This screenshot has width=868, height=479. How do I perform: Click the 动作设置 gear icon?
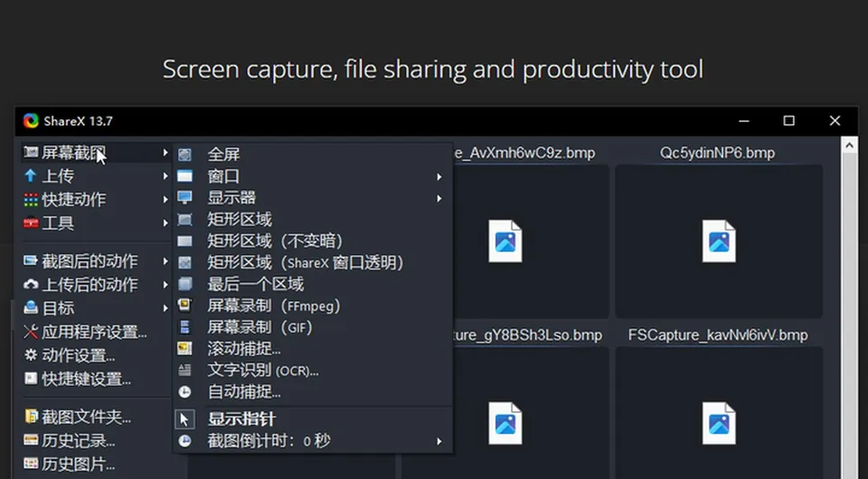[x=31, y=355]
